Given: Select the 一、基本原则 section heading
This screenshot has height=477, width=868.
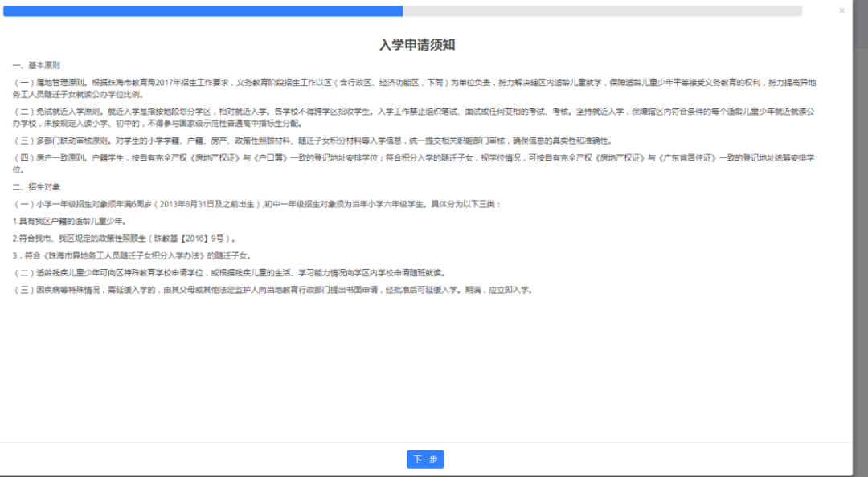Looking at the screenshot, I should (36, 65).
